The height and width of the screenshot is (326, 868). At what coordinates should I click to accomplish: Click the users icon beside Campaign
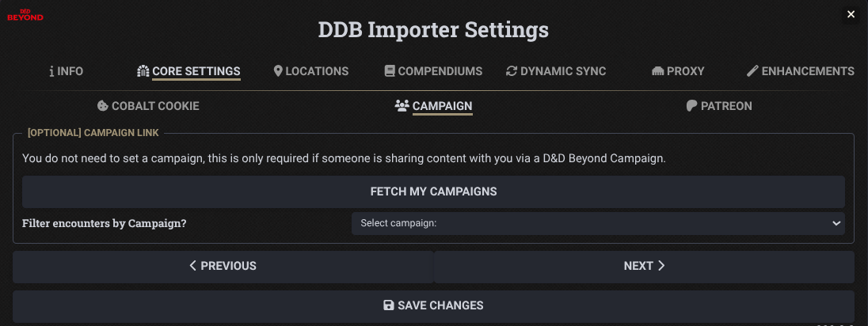tap(402, 106)
